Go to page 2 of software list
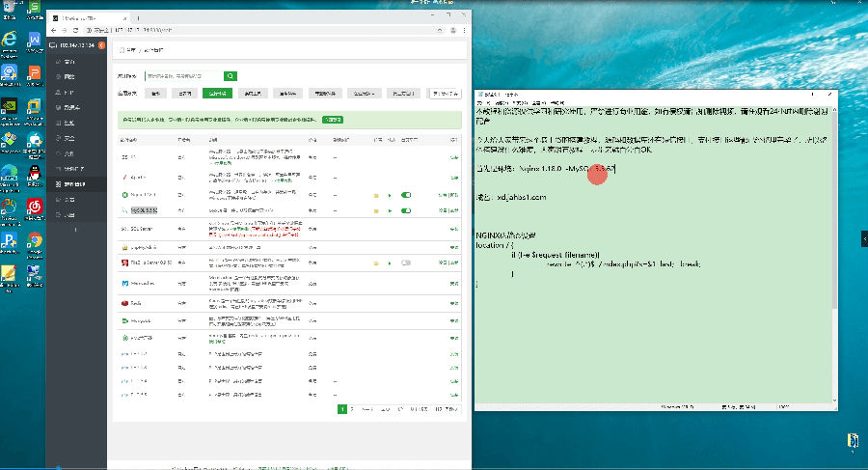Viewport: 868px width, 470px height. (352, 409)
